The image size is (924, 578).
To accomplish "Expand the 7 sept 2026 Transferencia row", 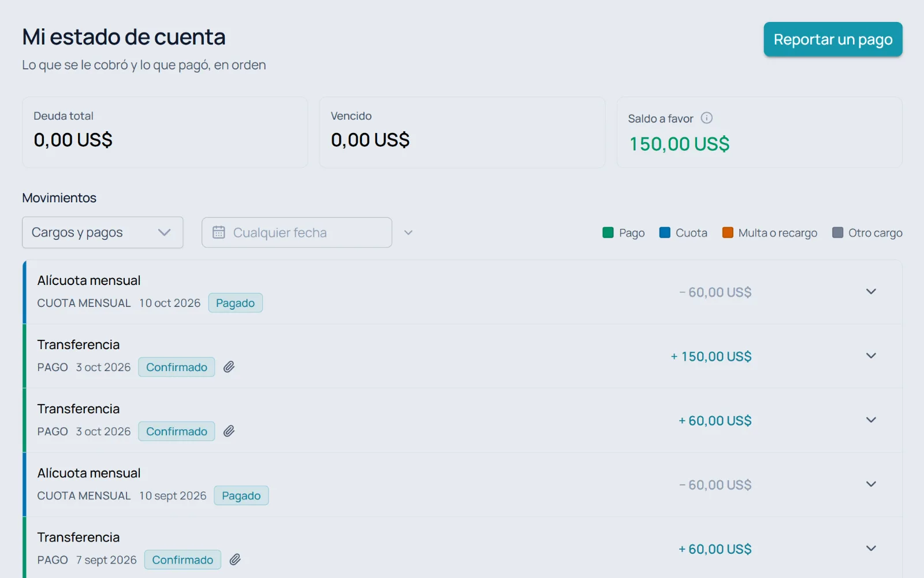I will pos(871,549).
